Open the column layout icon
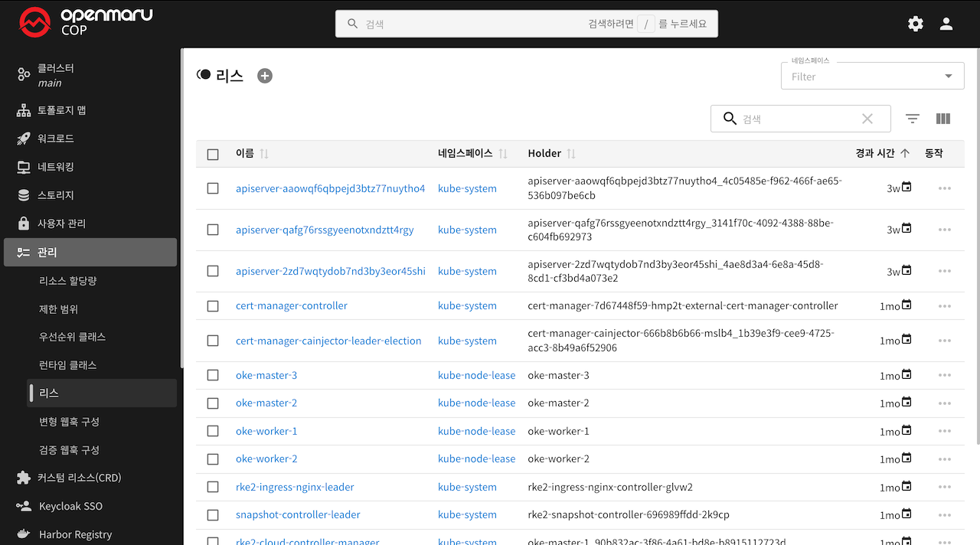 click(x=943, y=119)
